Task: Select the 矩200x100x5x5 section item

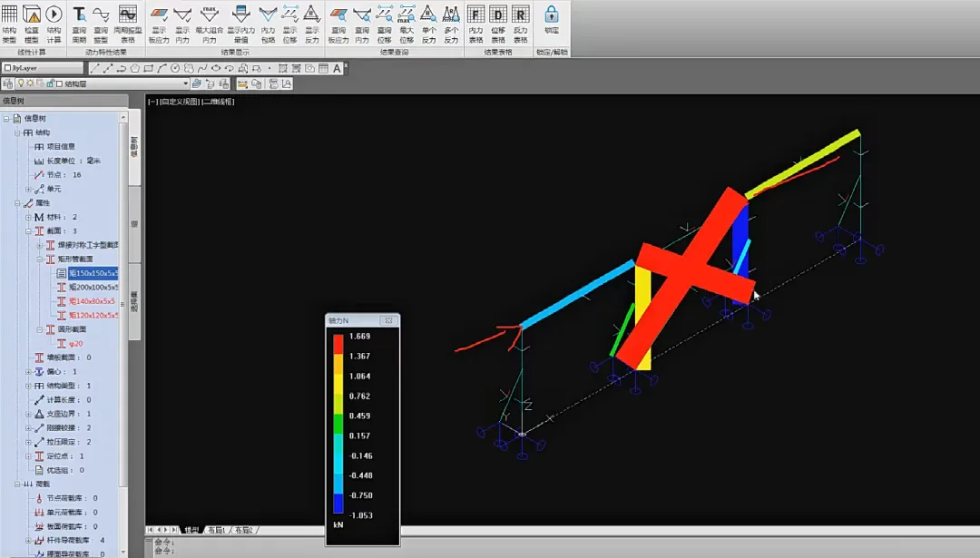Action: tap(92, 287)
